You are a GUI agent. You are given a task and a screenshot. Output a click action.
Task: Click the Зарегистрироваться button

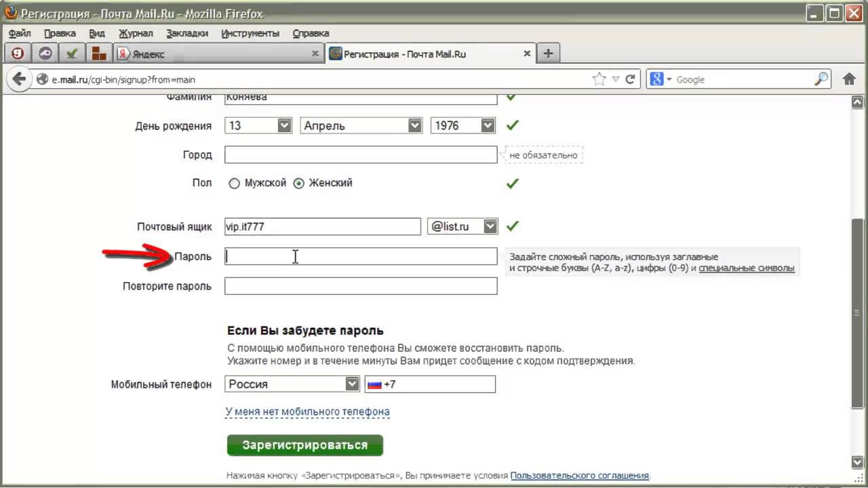pyautogui.click(x=305, y=445)
